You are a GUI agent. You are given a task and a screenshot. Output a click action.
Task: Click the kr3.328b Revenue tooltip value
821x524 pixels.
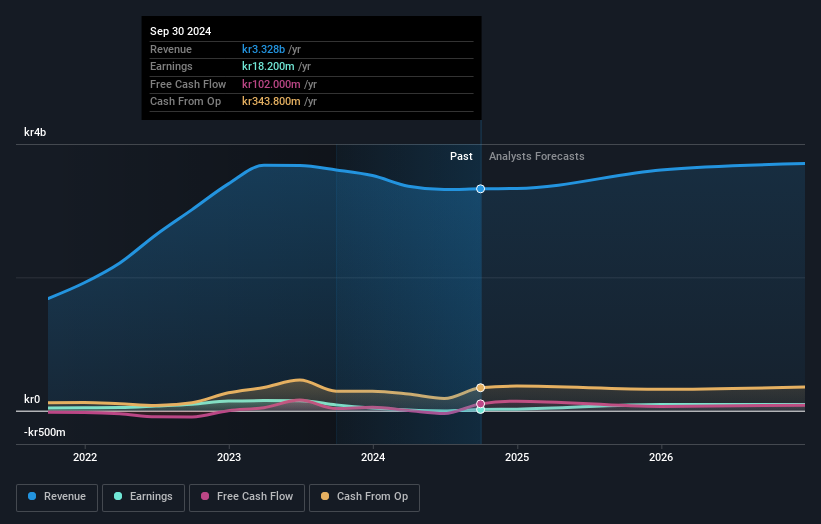263,49
